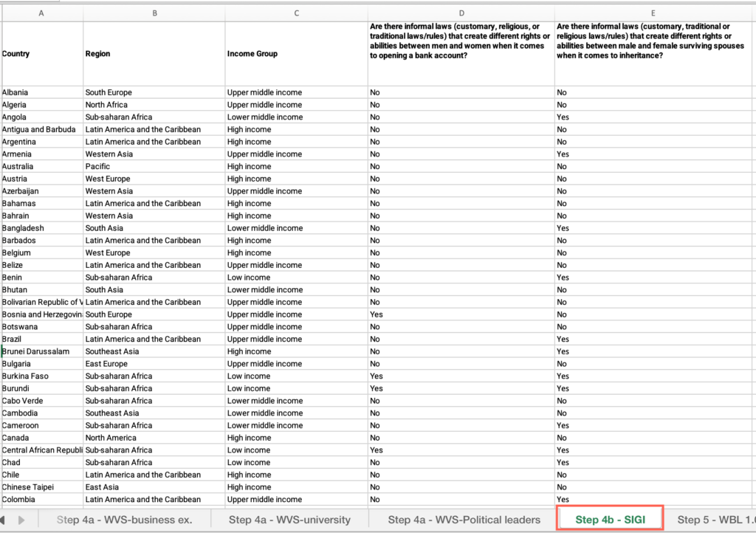Screen dimensions: 756x533
Task: Click bank account Yes for Bosnia and Herzegovina
Action: pos(461,314)
